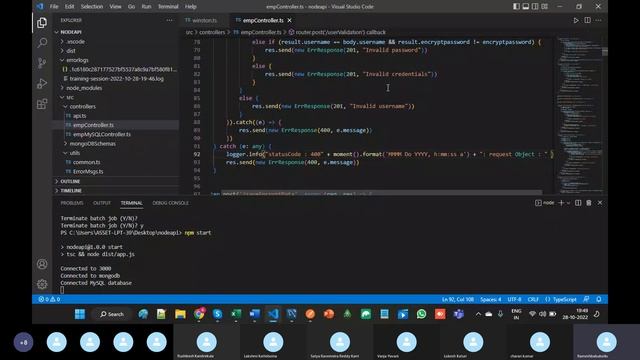Open the View menu
This screenshot has width=640, height=360.
pos(115,7)
